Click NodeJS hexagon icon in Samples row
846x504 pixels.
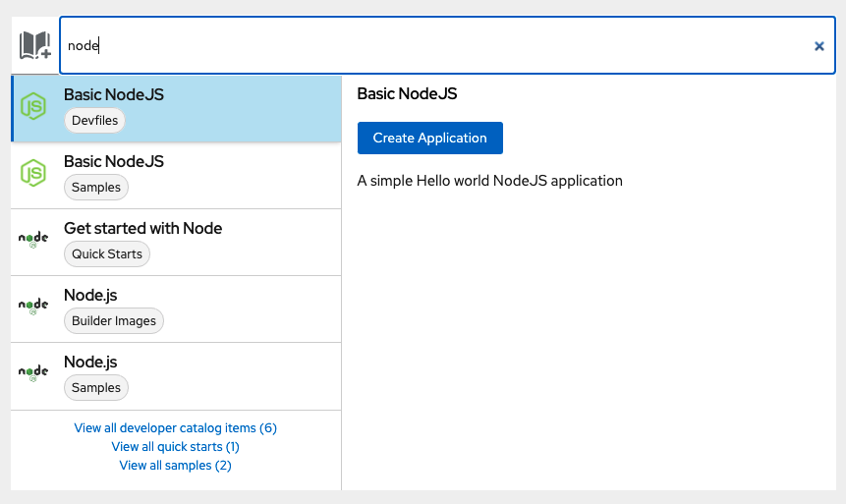click(x=33, y=173)
